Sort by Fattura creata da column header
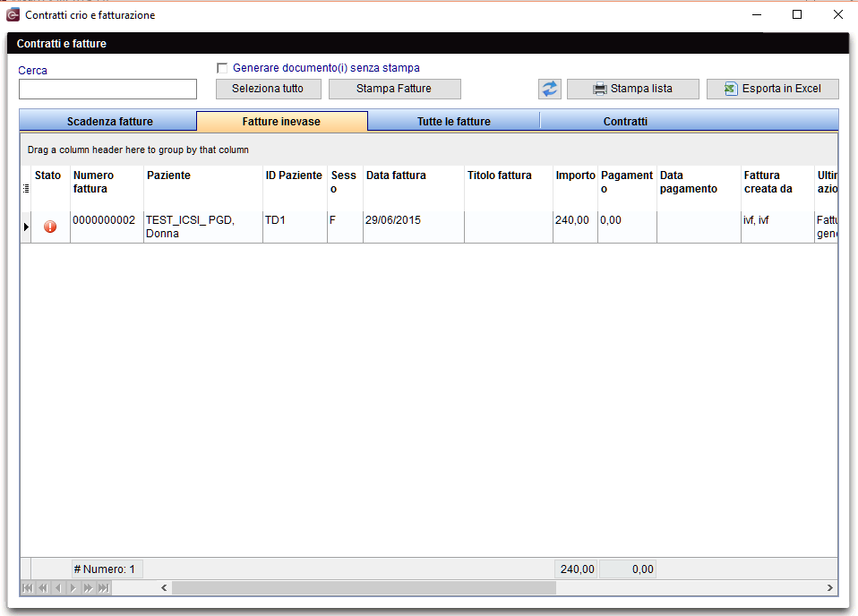858x616 pixels. pos(777,188)
